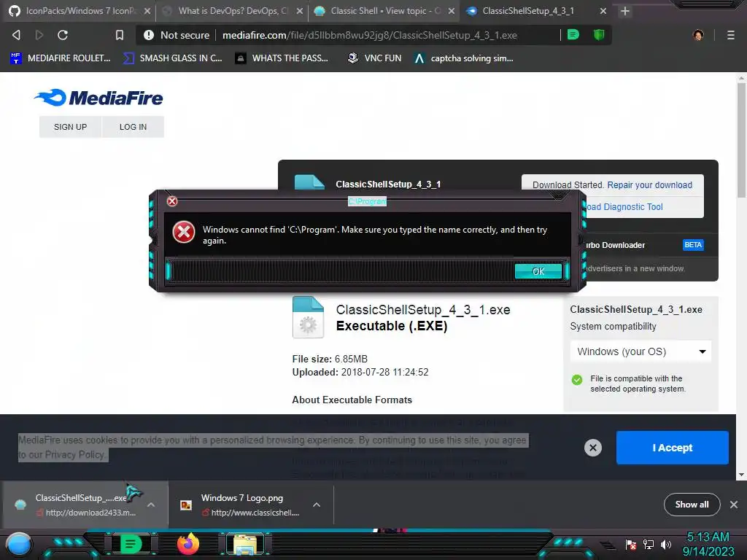The height and width of the screenshot is (560, 747).
Task: Close the error dialog with red X
Action: [172, 201]
